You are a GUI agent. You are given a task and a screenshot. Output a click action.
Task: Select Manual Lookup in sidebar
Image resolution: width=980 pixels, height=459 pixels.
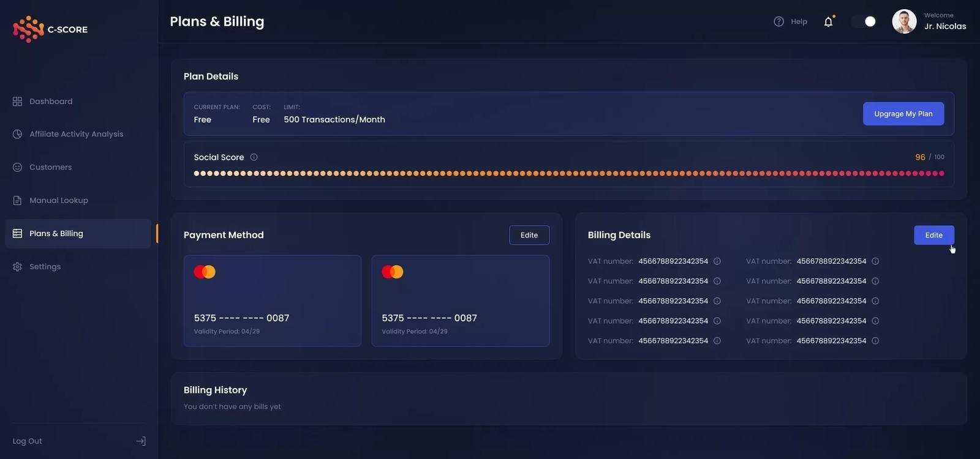tap(78, 200)
